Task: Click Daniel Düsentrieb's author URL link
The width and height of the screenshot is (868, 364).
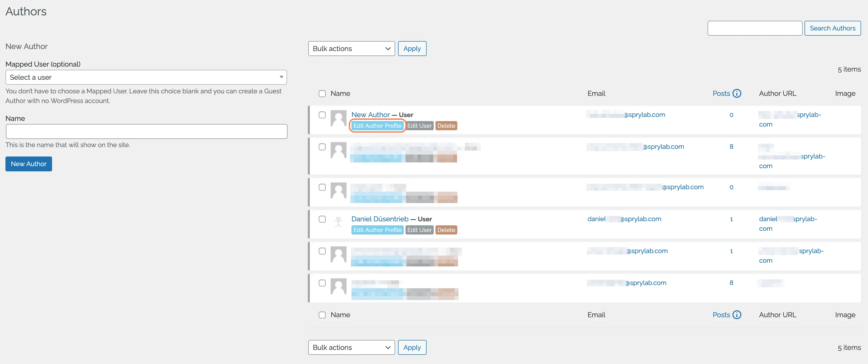Action: [788, 224]
